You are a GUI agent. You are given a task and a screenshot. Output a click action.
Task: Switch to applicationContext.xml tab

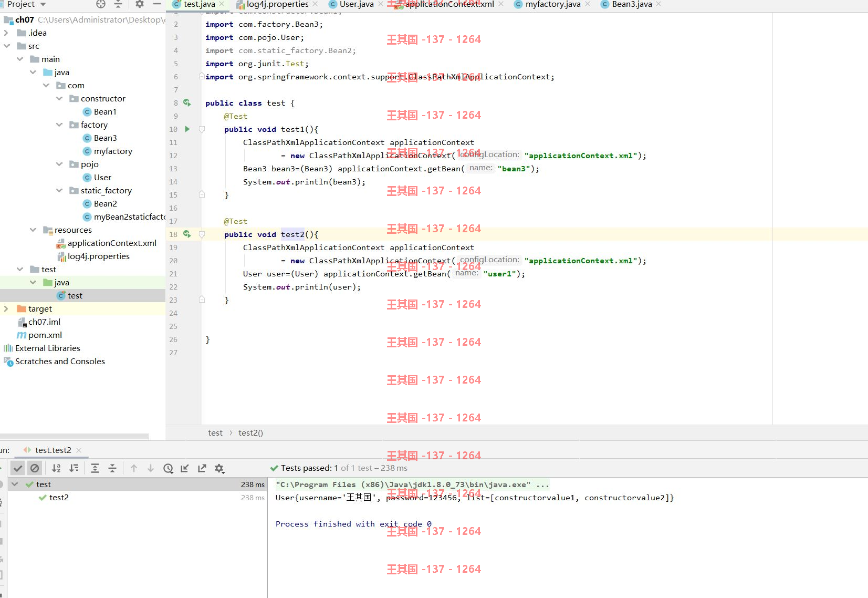[x=449, y=4]
